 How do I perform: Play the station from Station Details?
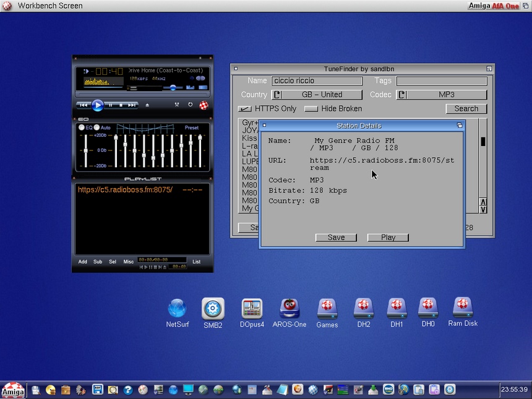[388, 238]
